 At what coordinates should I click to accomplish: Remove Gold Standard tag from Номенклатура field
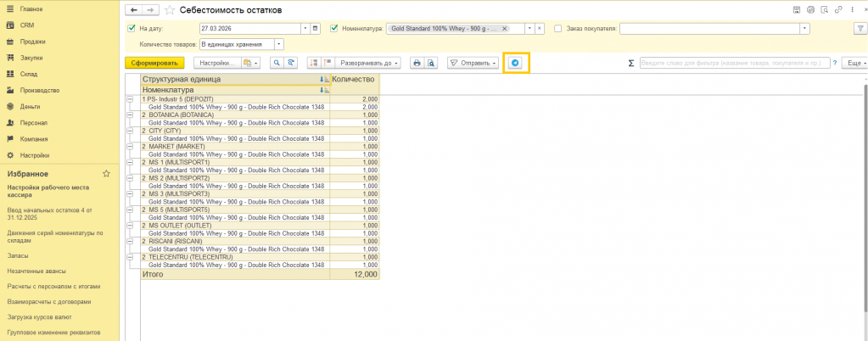click(x=505, y=28)
